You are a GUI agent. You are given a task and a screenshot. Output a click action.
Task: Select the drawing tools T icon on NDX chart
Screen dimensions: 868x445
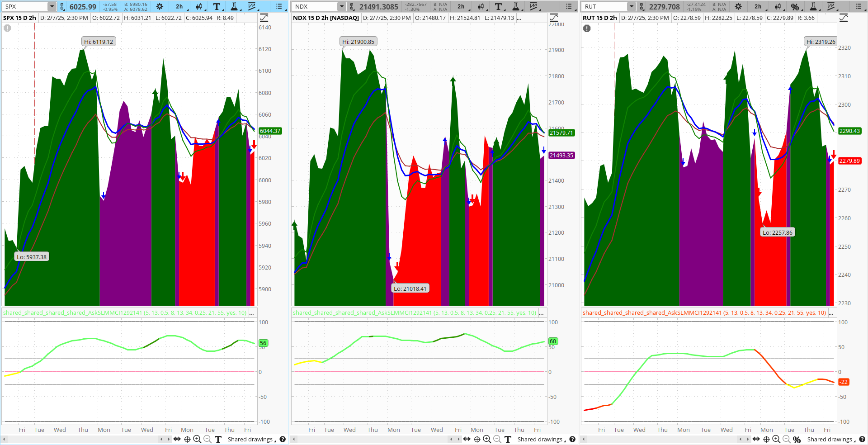click(498, 6)
